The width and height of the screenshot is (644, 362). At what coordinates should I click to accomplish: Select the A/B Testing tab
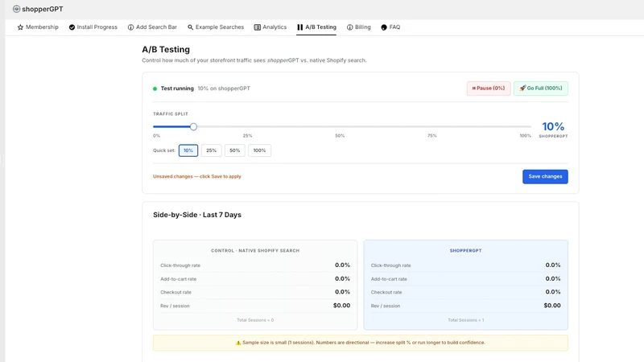coord(316,27)
